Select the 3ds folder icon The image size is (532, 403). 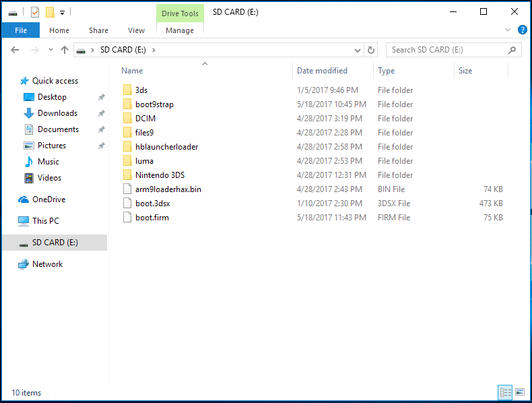(127, 90)
